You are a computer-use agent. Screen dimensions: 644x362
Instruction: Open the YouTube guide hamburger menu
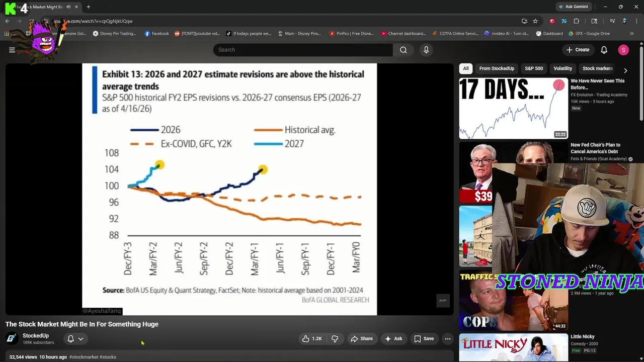pos(12,50)
